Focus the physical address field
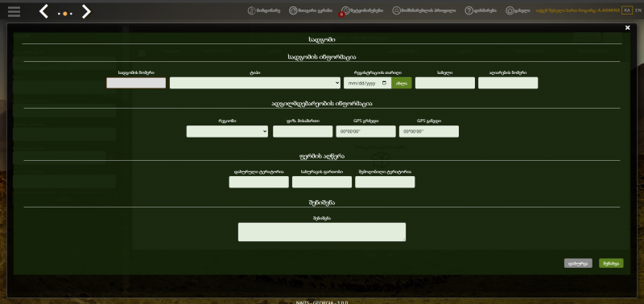644x304 pixels. click(303, 132)
